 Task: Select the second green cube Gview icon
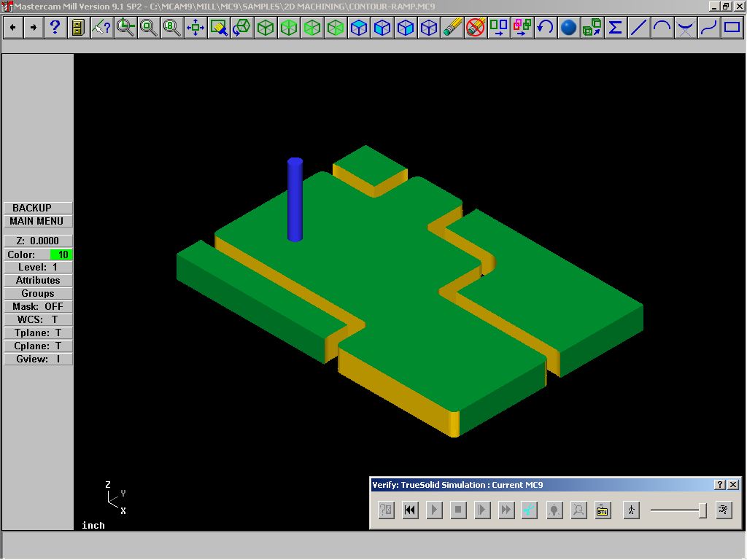click(x=288, y=28)
